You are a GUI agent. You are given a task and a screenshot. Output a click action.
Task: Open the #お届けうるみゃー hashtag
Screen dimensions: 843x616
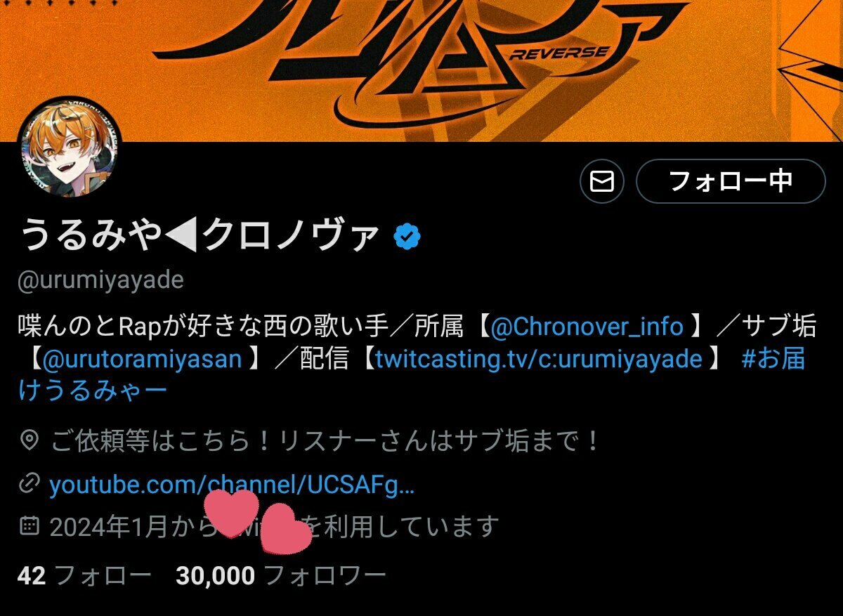412,375
